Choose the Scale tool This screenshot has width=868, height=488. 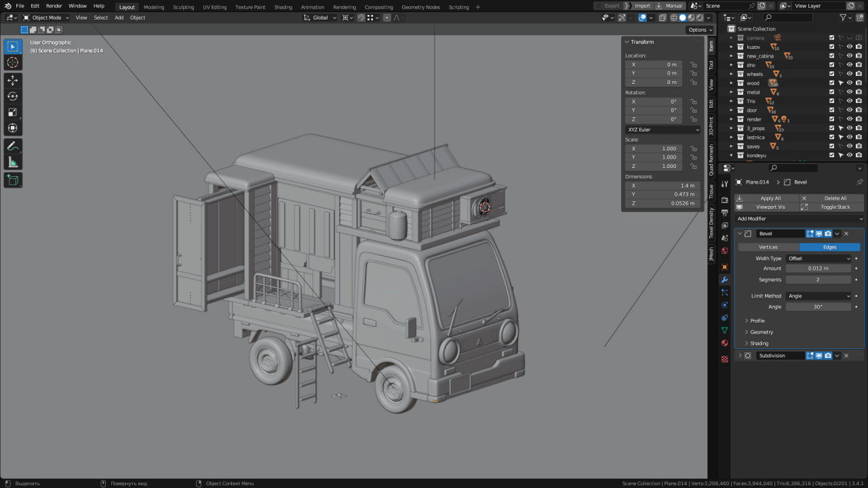click(x=13, y=113)
